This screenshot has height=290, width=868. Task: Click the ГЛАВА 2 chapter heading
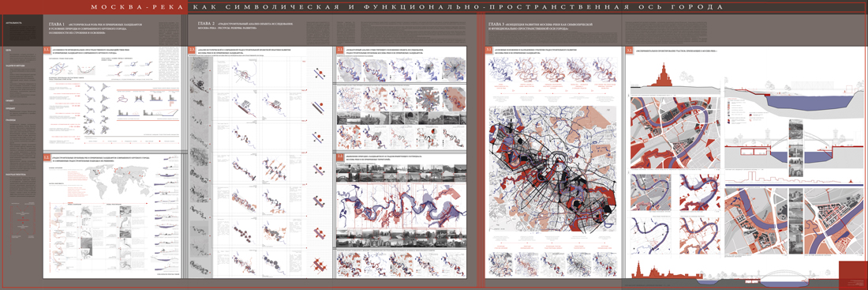(205, 25)
